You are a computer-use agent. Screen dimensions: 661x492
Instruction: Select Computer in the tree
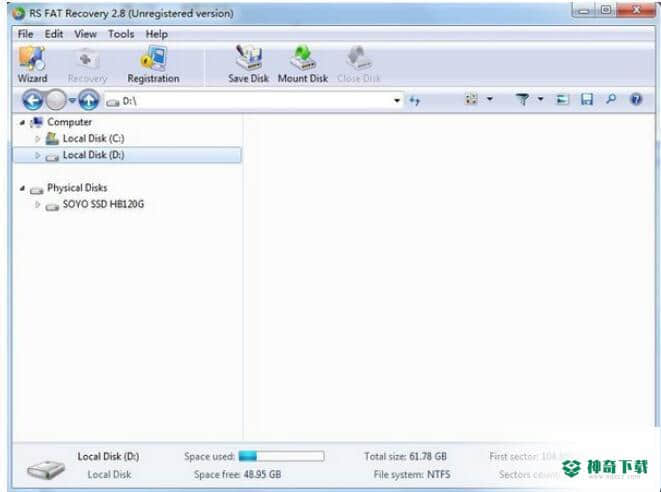(69, 122)
